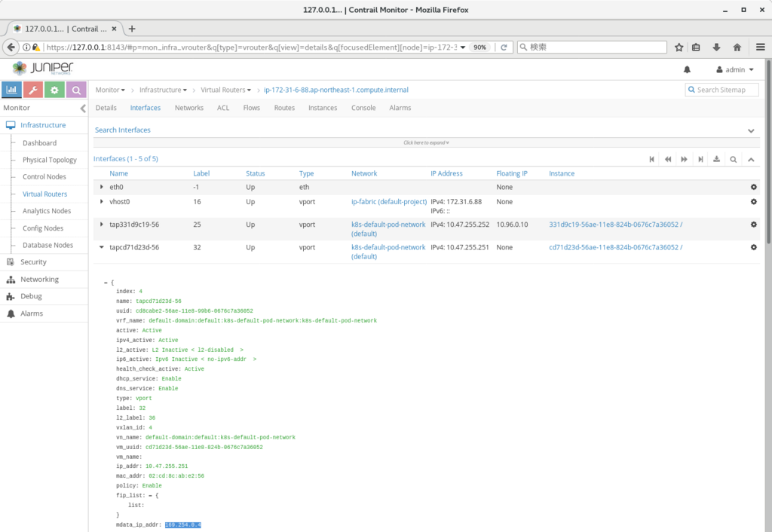Open instance link cd71d23d-56ae-11e8-824b-0676c7a36052
772x532 pixels.
[x=615, y=247]
